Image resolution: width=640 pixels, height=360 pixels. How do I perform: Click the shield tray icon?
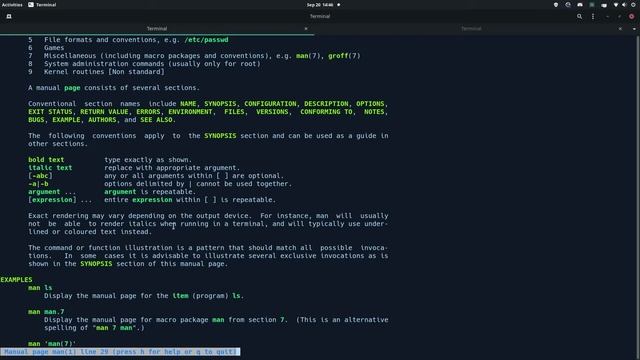(x=556, y=5)
